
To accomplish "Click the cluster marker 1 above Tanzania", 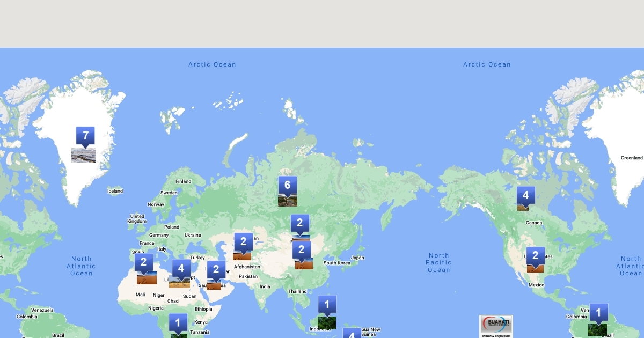I will pos(178,323).
